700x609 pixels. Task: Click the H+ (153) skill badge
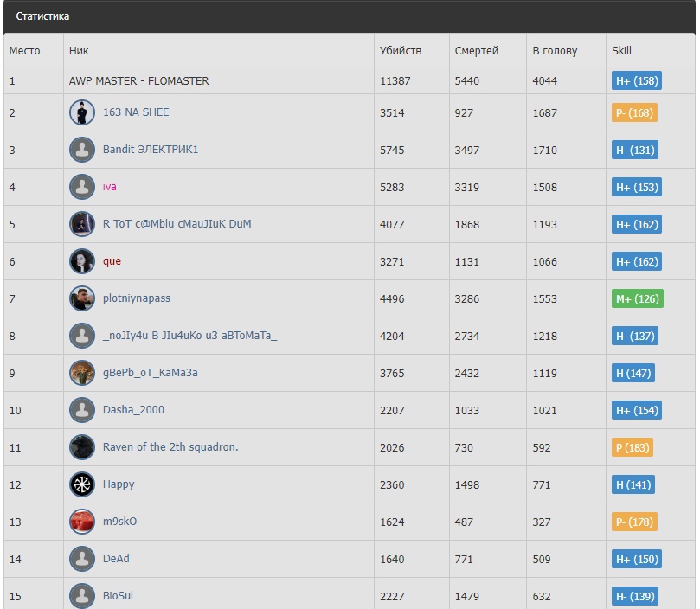(637, 187)
